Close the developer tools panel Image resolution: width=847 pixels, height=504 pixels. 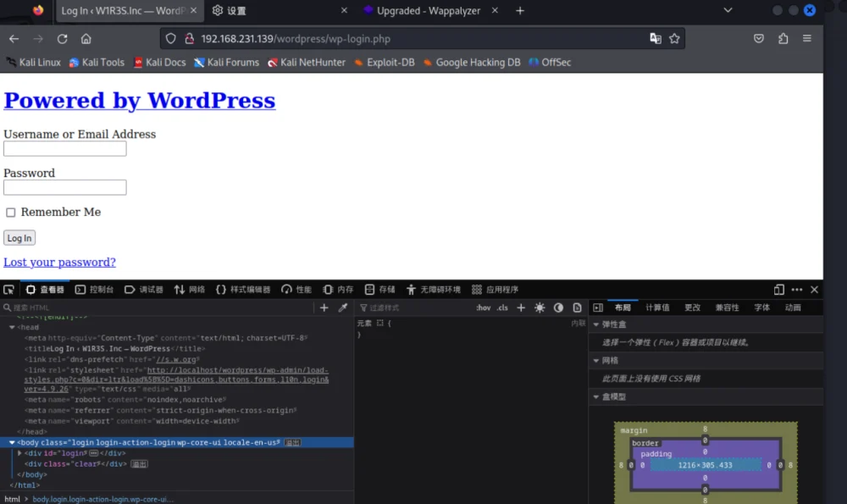(815, 290)
